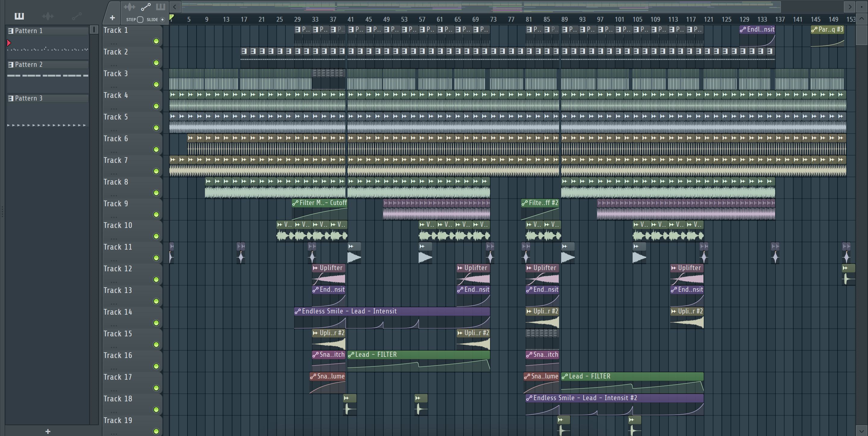Select the automation clips filter icon in picker

pos(77,16)
